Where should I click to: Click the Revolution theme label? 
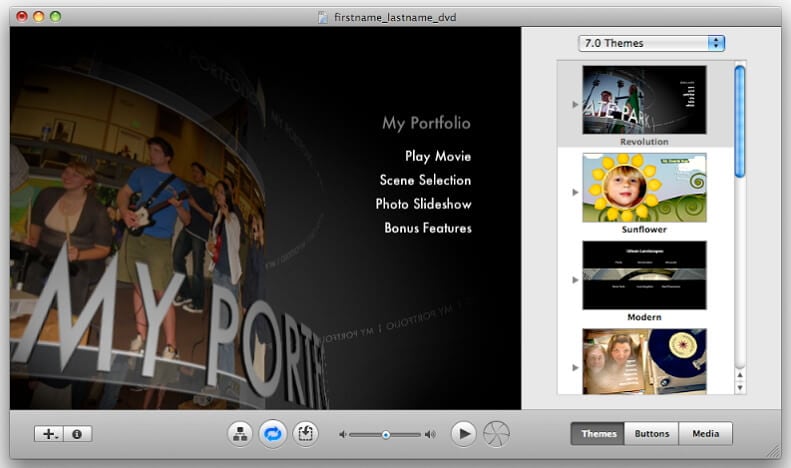coord(644,142)
